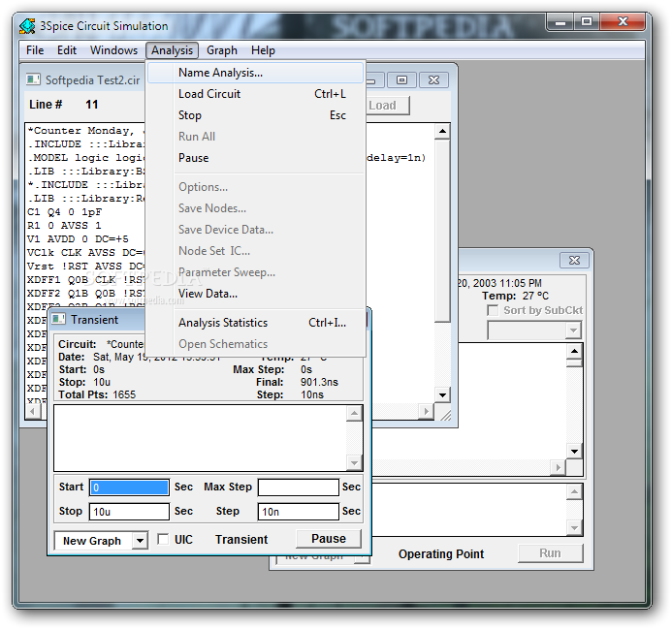Click the Temp: 27 °C text in Operating Point
The image size is (672, 629).
point(515,296)
